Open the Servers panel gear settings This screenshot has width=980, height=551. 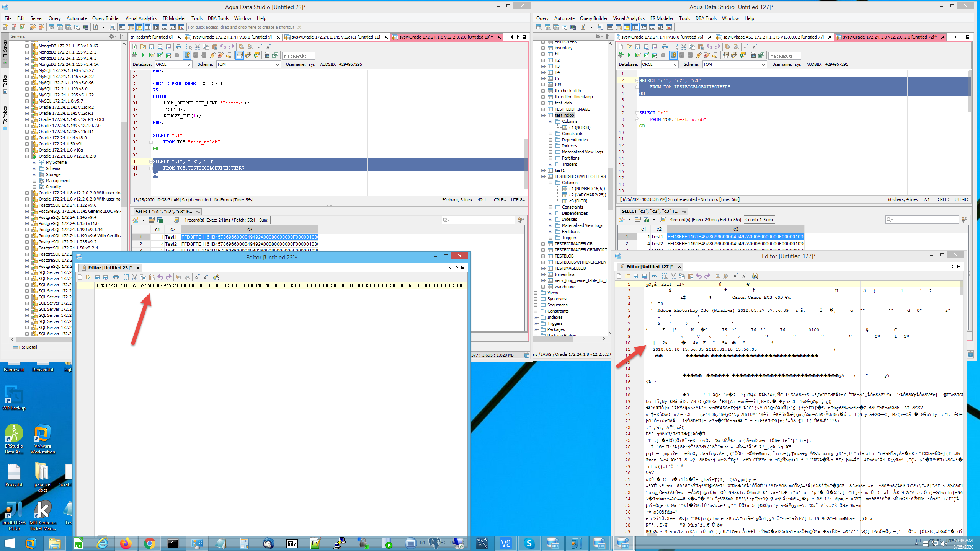pyautogui.click(x=112, y=36)
